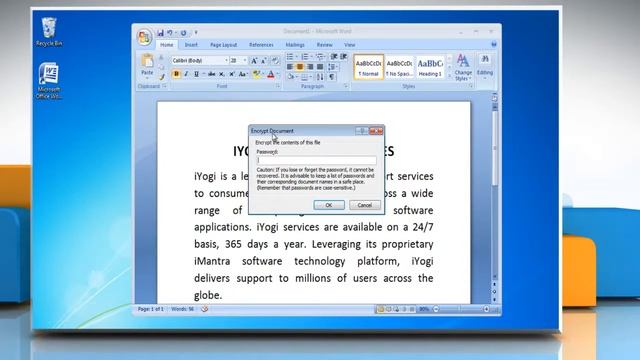Toggle Center alignment button
Image resolution: width=640 pixels, height=360 pixels.
click(300, 67)
